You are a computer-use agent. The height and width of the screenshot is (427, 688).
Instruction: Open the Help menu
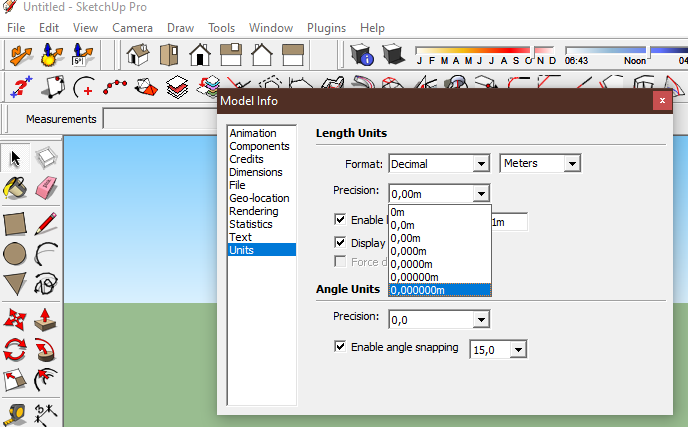(x=372, y=28)
